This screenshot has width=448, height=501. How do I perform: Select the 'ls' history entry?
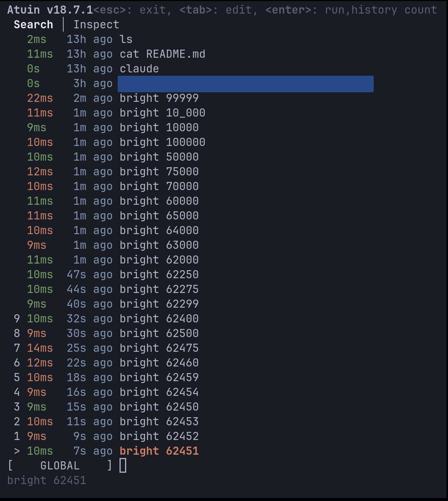pos(126,39)
